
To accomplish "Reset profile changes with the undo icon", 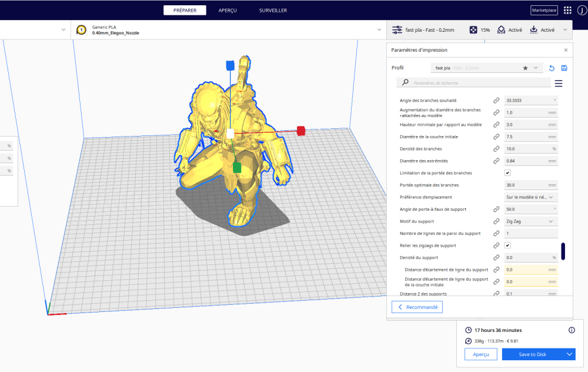I will (552, 68).
